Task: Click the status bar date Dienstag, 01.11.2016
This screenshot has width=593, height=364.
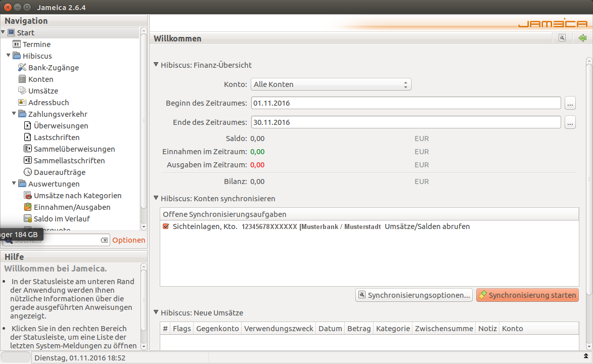Action: pos(80,358)
